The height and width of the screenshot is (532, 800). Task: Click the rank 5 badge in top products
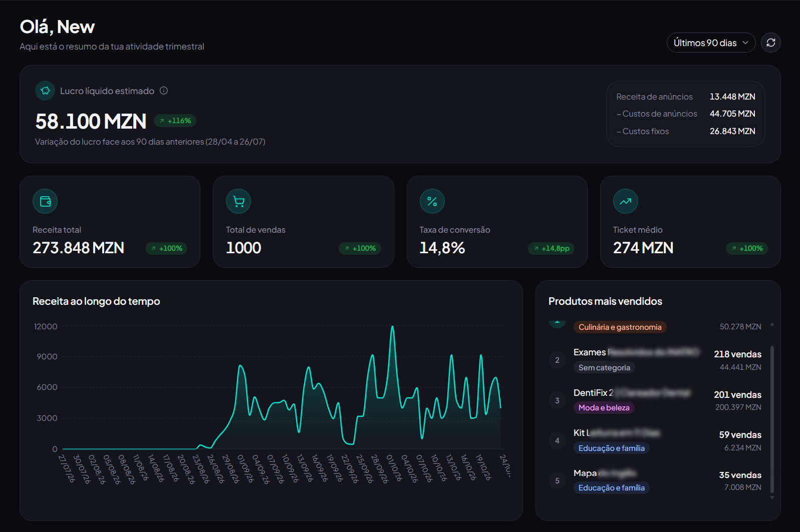[x=557, y=481]
